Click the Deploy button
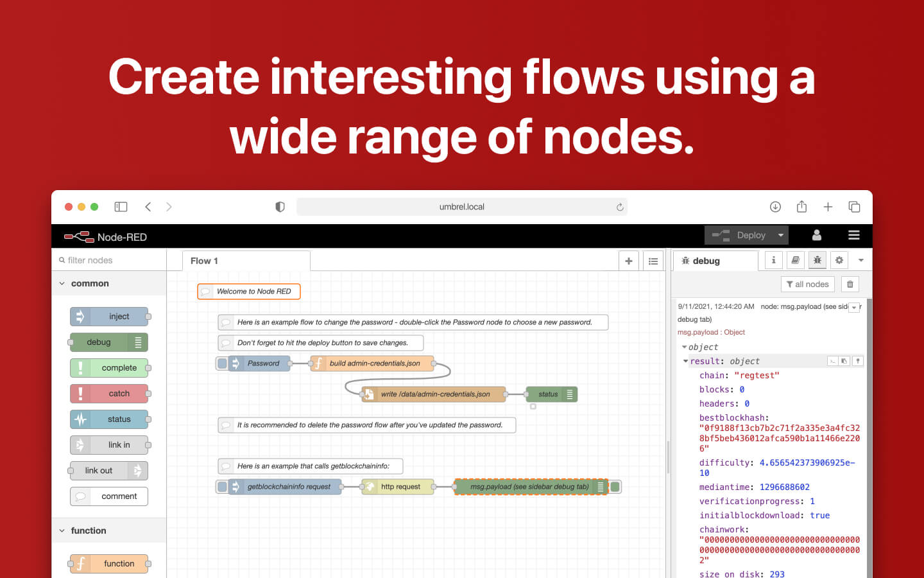The height and width of the screenshot is (578, 924). (744, 235)
